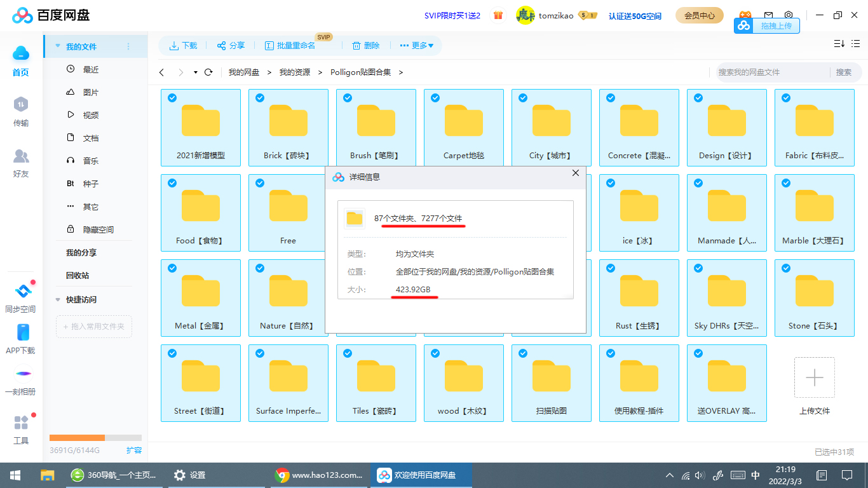
Task: Click the orange storage usage bar
Action: (x=77, y=438)
